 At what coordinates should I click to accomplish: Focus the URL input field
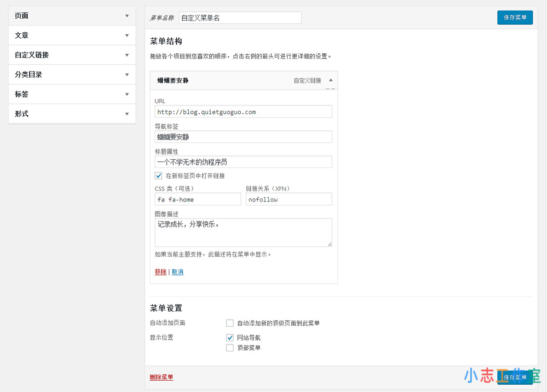coord(243,112)
